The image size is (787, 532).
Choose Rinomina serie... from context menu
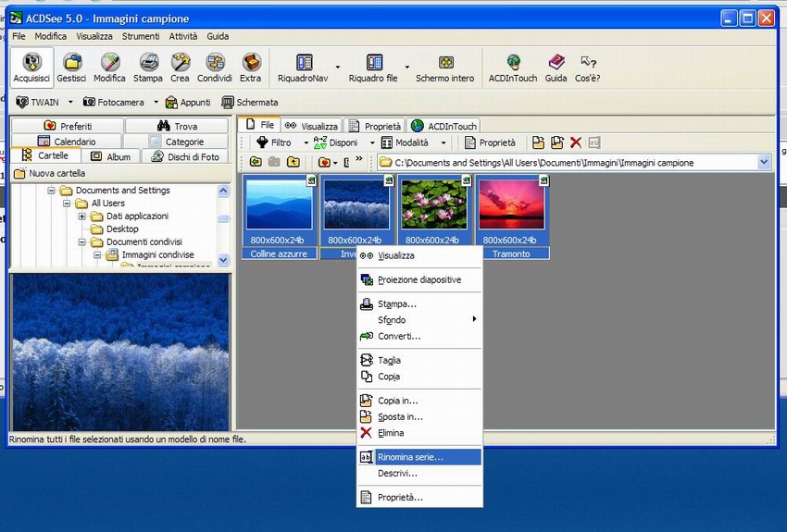click(x=419, y=457)
